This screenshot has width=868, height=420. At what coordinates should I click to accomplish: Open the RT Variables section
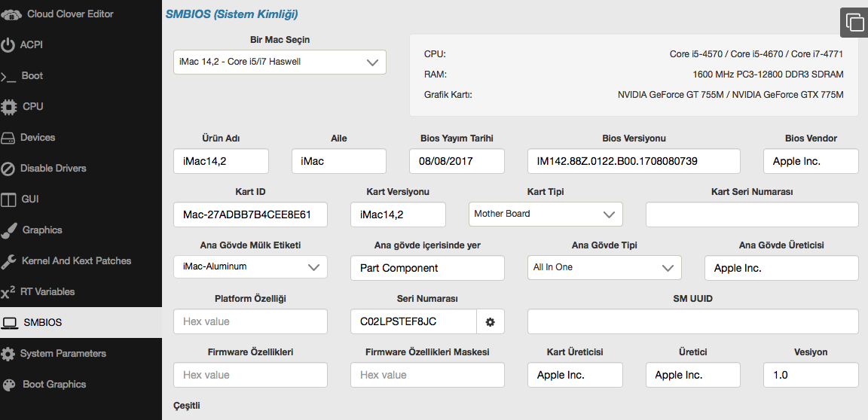(x=48, y=292)
